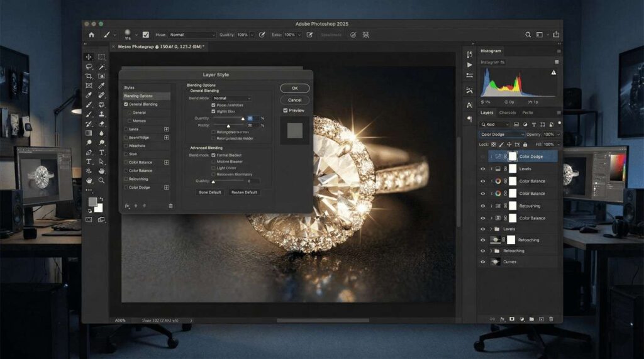Open Color Dodge blend mode dropdown in Layers

click(x=502, y=135)
